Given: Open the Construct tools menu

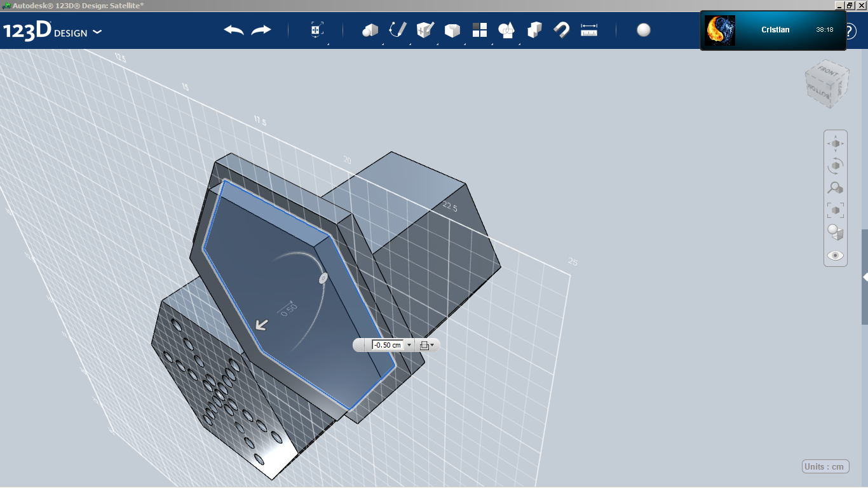Looking at the screenshot, I should click(x=424, y=30).
